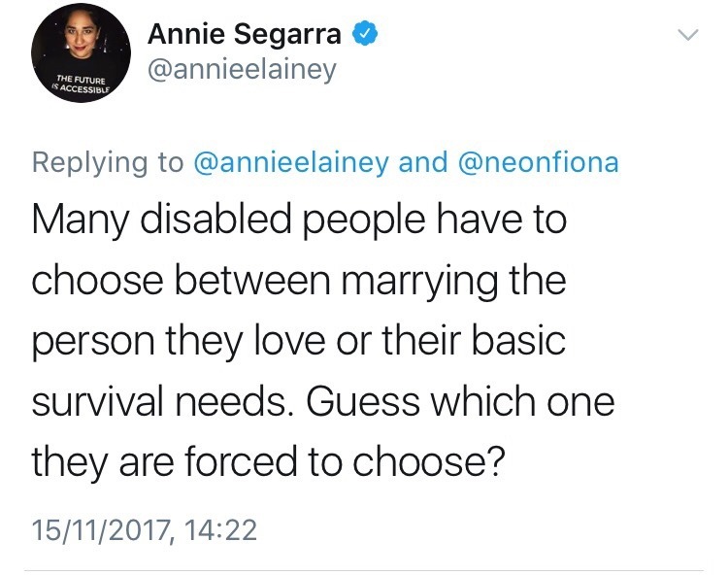Click the blue verified badge
728x575 pixels.
point(362,36)
